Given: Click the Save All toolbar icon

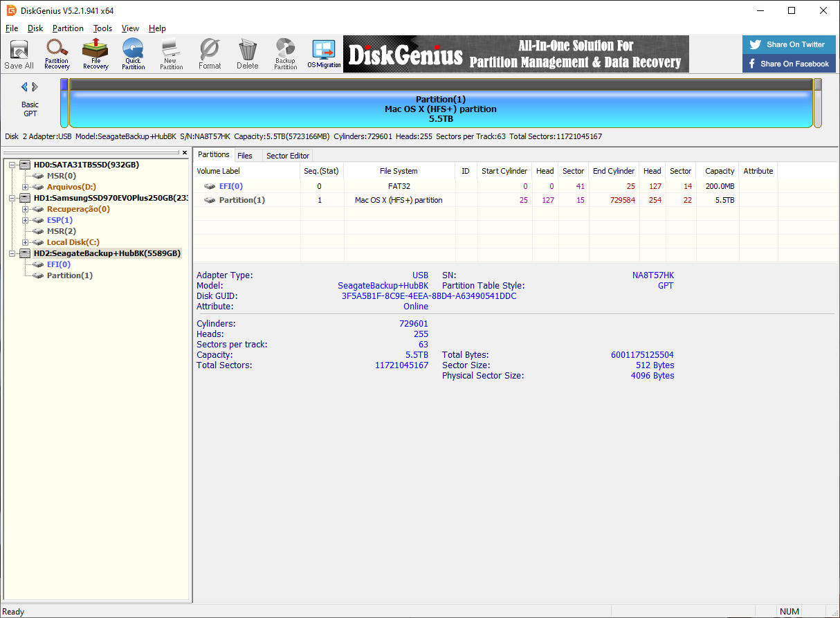Looking at the screenshot, I should (x=19, y=55).
